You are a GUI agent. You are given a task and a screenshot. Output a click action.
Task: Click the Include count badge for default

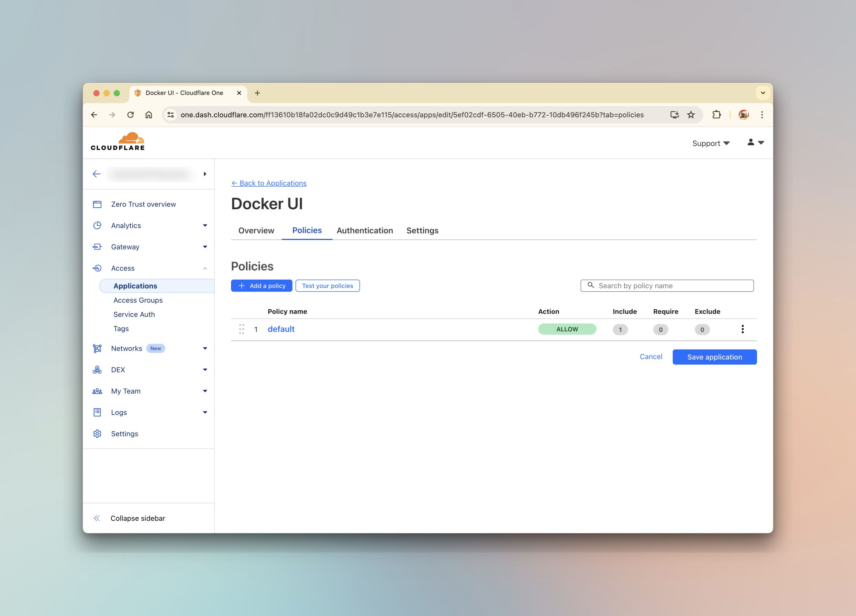pyautogui.click(x=620, y=329)
